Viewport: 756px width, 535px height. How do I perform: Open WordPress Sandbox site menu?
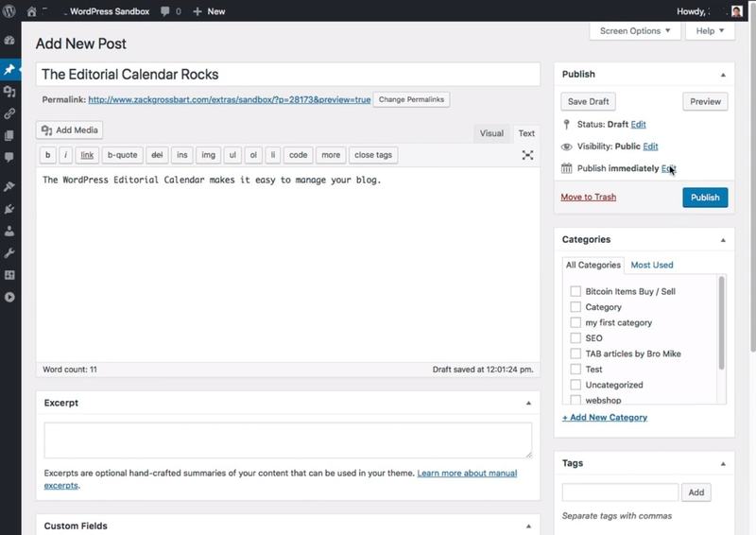pyautogui.click(x=110, y=11)
